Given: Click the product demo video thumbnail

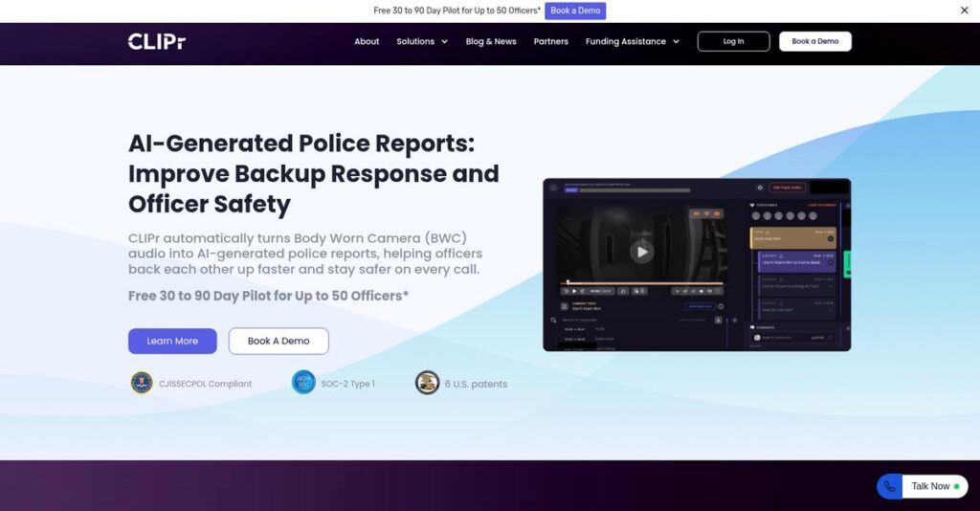Looking at the screenshot, I should [697, 265].
